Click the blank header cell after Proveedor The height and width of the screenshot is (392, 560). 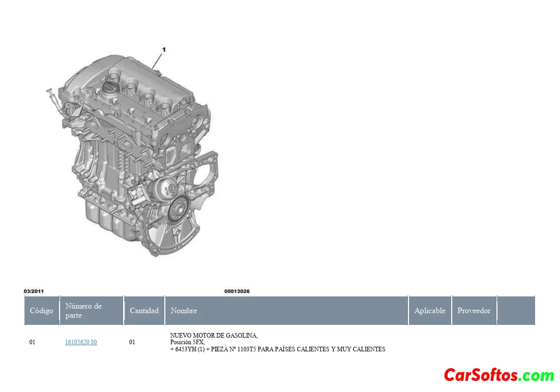[516, 311]
